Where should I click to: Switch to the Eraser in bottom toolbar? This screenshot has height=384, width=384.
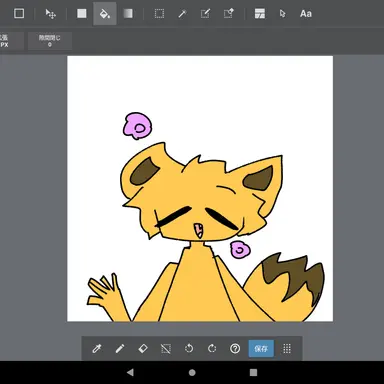click(x=143, y=349)
